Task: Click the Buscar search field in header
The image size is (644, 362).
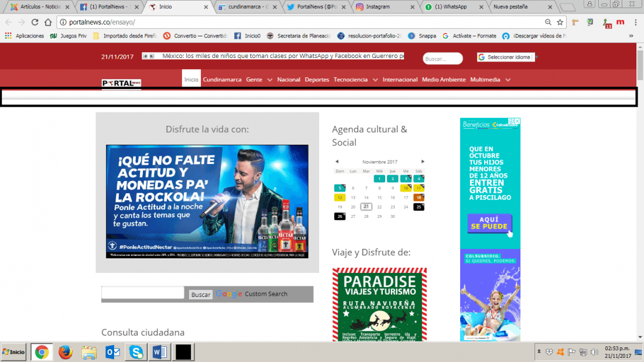Action: click(443, 59)
